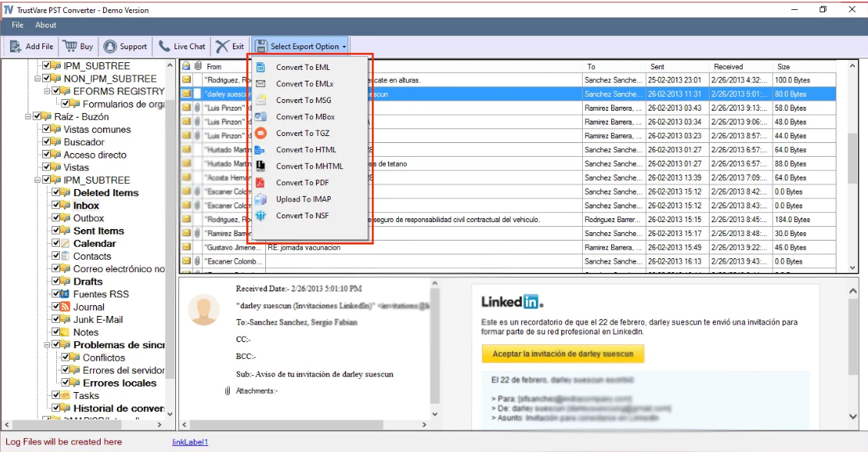868x452 pixels.
Task: Select the Historial de conversaciones folder
Action: pyautogui.click(x=119, y=408)
